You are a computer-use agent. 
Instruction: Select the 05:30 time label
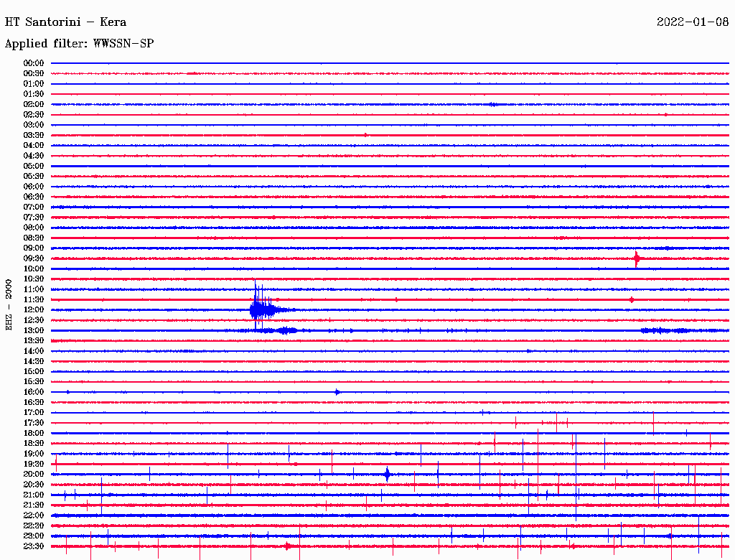click(34, 176)
